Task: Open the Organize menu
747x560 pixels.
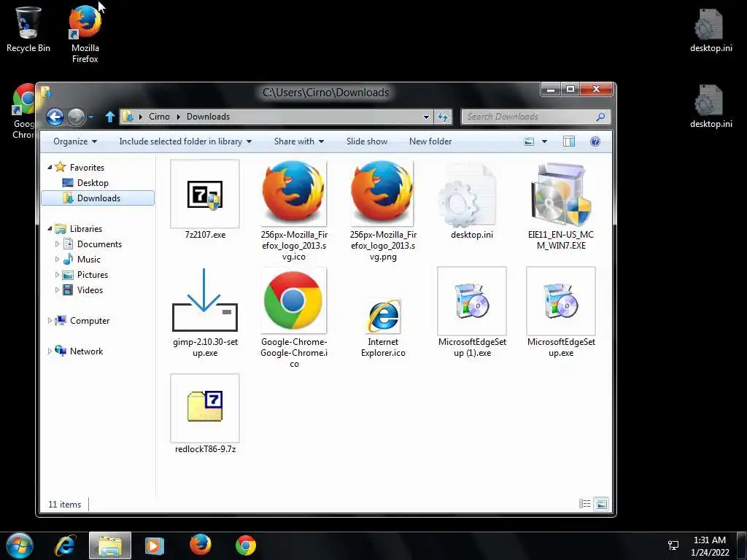Action: tap(75, 141)
